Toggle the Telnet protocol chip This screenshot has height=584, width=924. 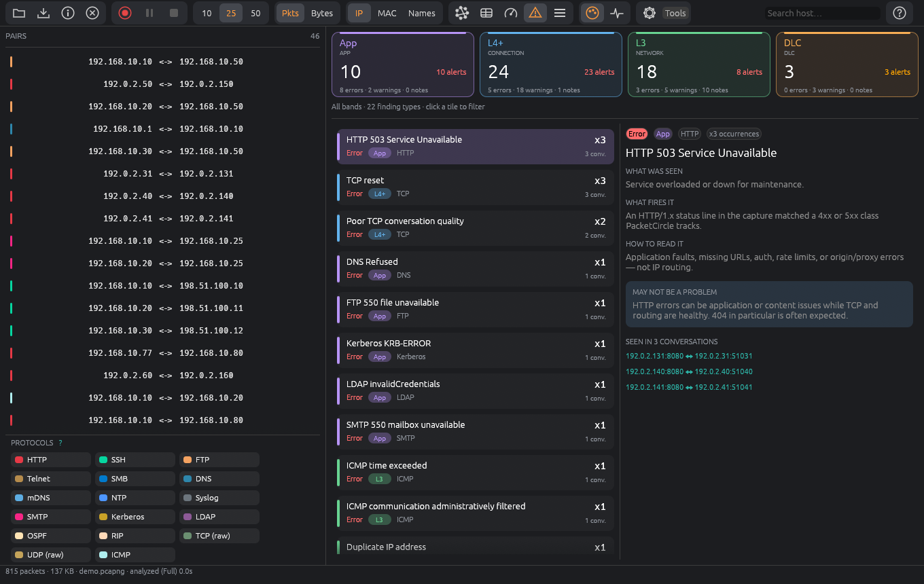(51, 479)
